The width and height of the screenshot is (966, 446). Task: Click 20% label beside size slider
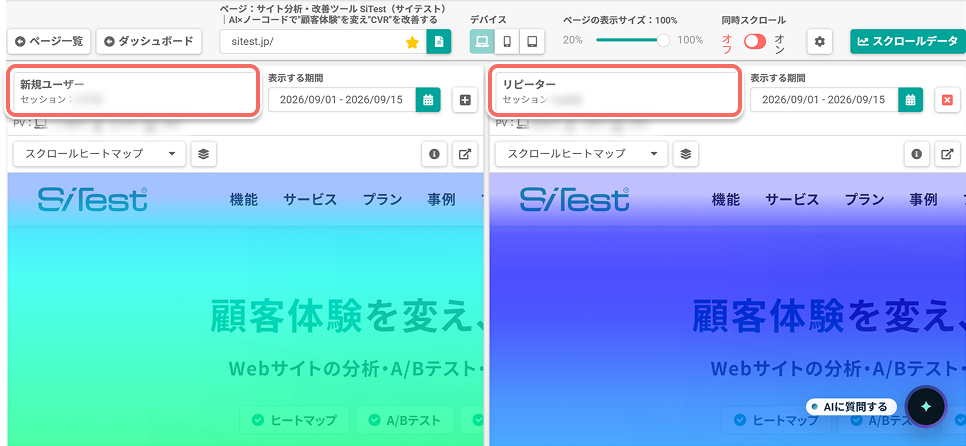pos(573,40)
